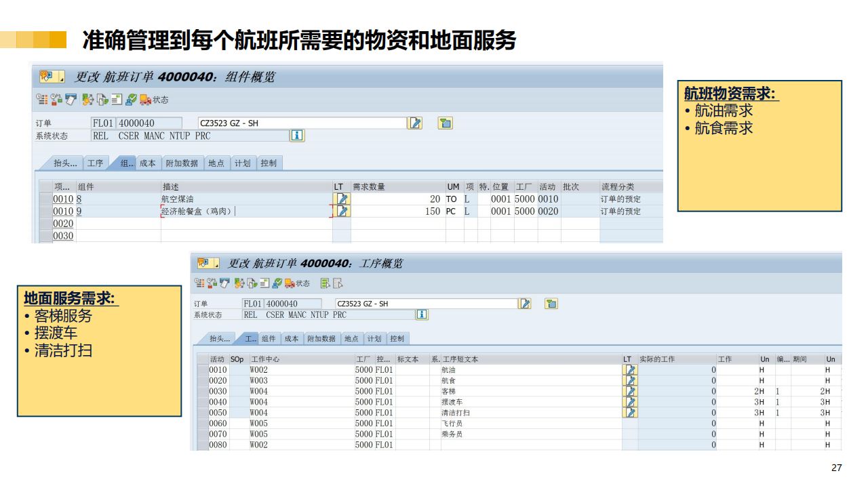Open the 附加数据 tab in 组件概览 window

pyautogui.click(x=182, y=163)
